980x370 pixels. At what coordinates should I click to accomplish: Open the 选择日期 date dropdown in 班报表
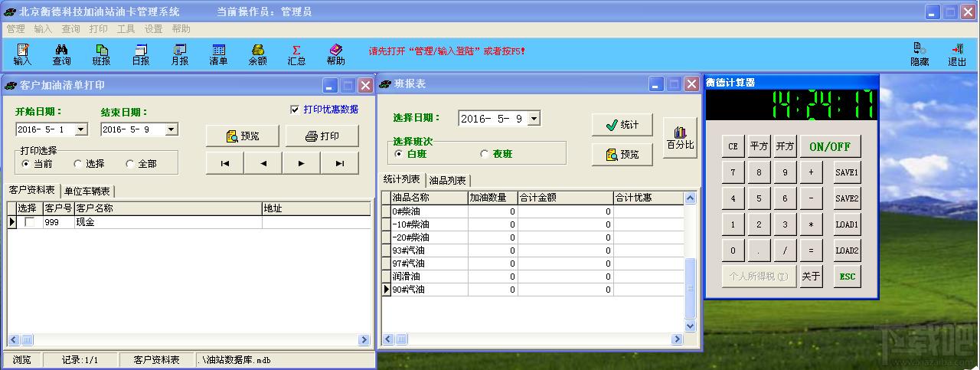[534, 118]
